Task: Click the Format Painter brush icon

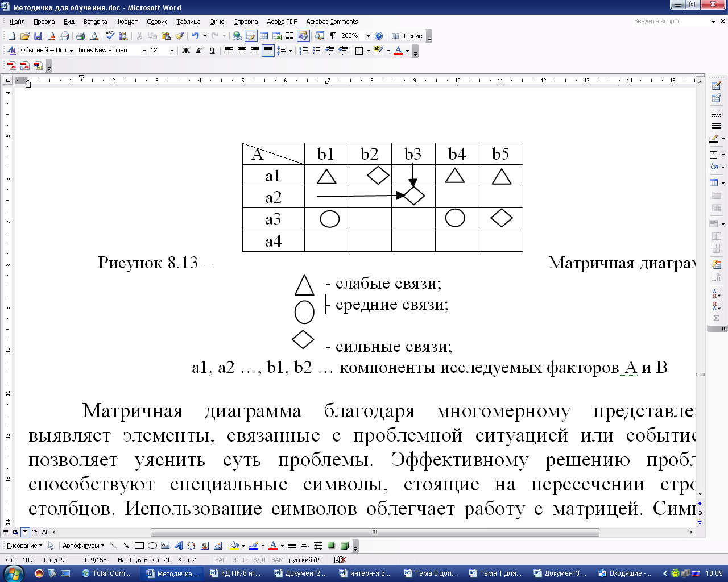Action: coord(179,36)
